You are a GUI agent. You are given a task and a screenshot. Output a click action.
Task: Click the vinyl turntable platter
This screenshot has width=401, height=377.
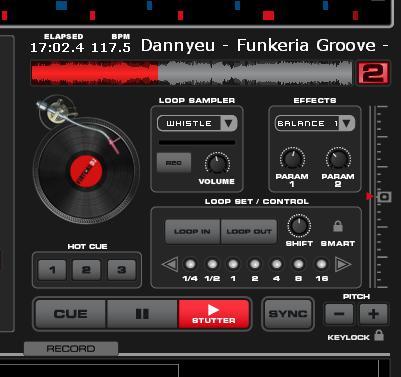[x=86, y=171]
